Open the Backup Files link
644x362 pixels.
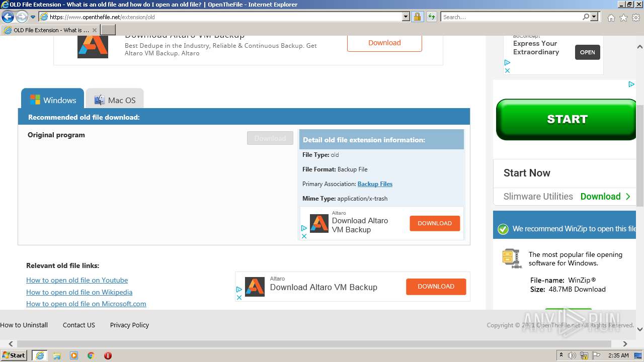click(x=375, y=184)
